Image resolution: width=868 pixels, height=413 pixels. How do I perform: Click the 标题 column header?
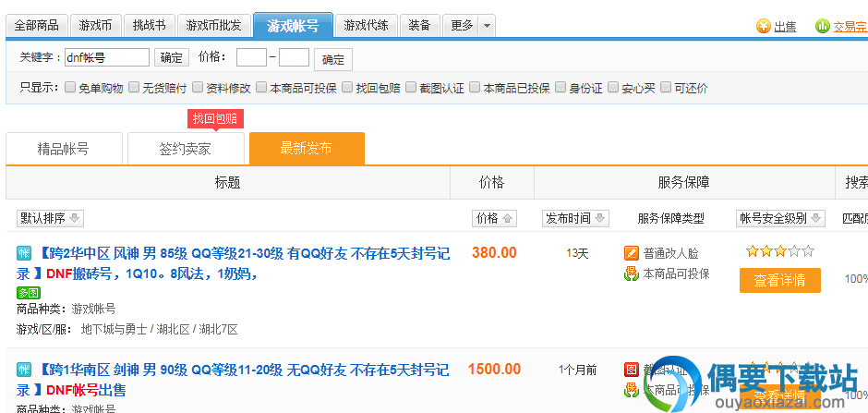pos(227,182)
